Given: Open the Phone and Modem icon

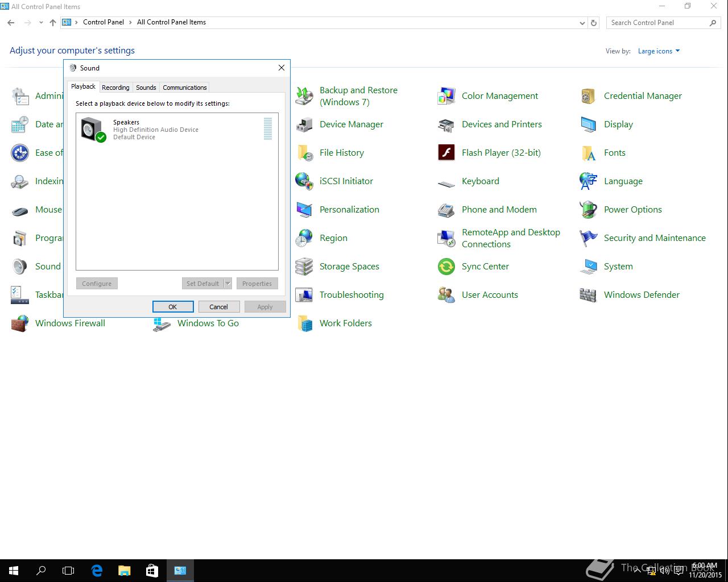Looking at the screenshot, I should pyautogui.click(x=446, y=210).
